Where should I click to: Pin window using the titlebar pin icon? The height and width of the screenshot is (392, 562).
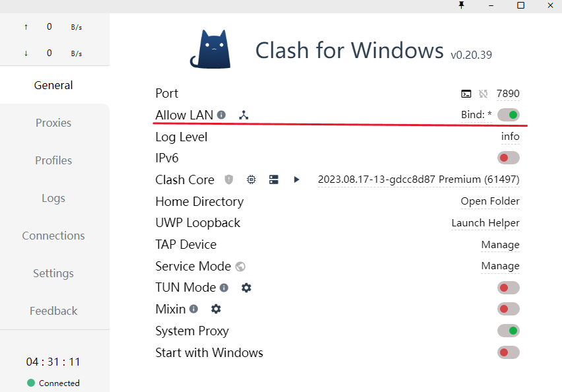click(462, 6)
